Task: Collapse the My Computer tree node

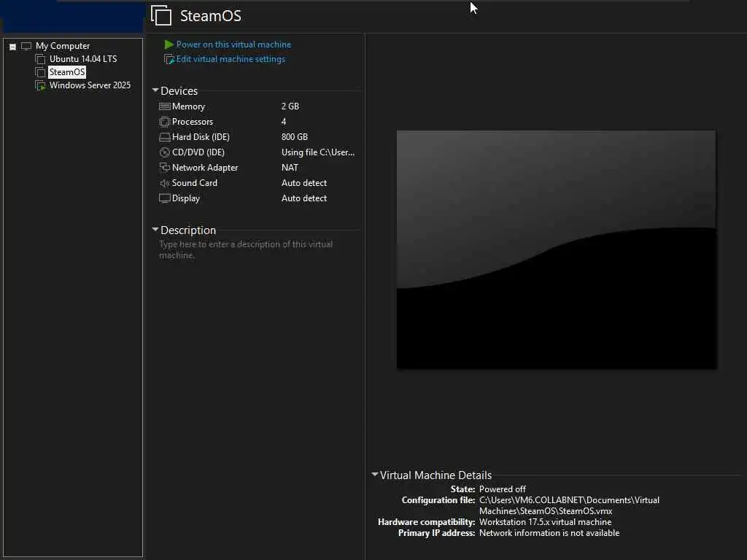Action: tap(13, 47)
